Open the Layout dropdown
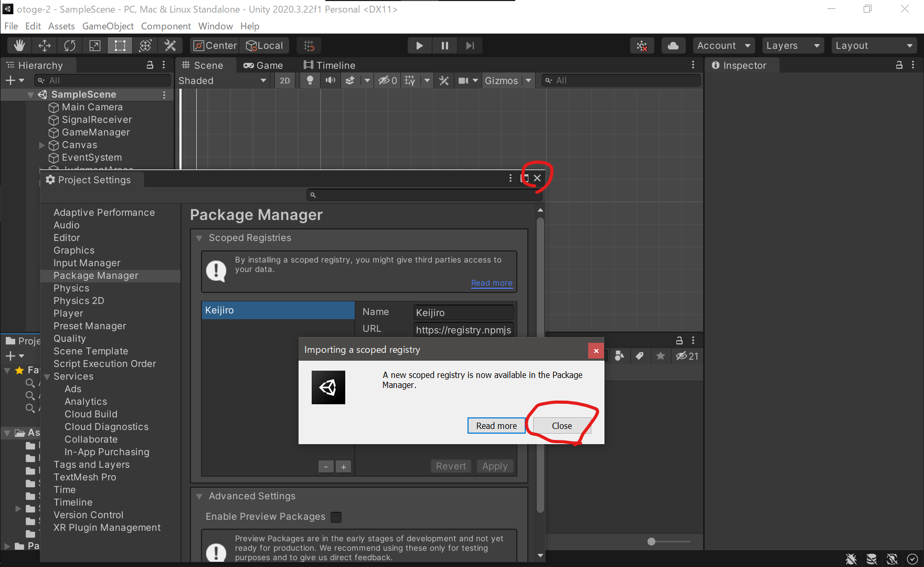The height and width of the screenshot is (567, 924). 874,46
